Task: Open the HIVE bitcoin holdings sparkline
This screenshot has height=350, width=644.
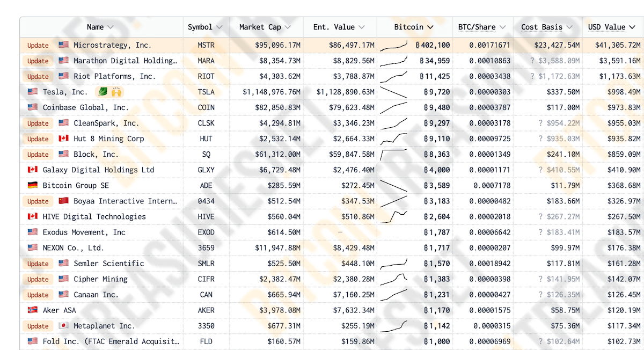Action: coord(393,217)
